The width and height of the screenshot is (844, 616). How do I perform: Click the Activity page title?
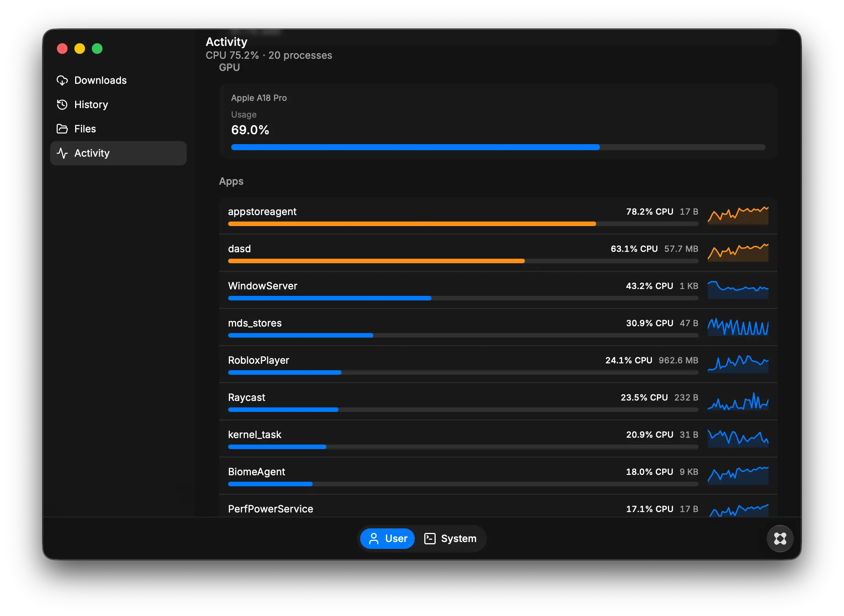coord(227,42)
